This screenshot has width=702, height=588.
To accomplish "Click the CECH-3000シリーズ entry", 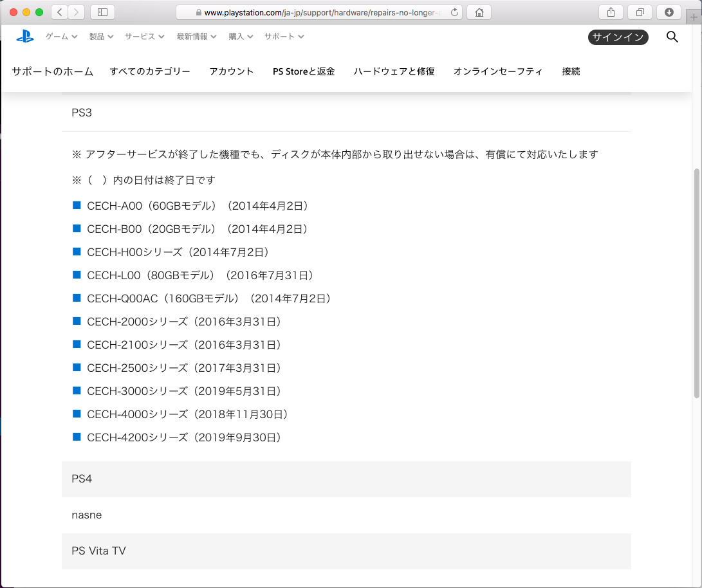I will point(184,392).
